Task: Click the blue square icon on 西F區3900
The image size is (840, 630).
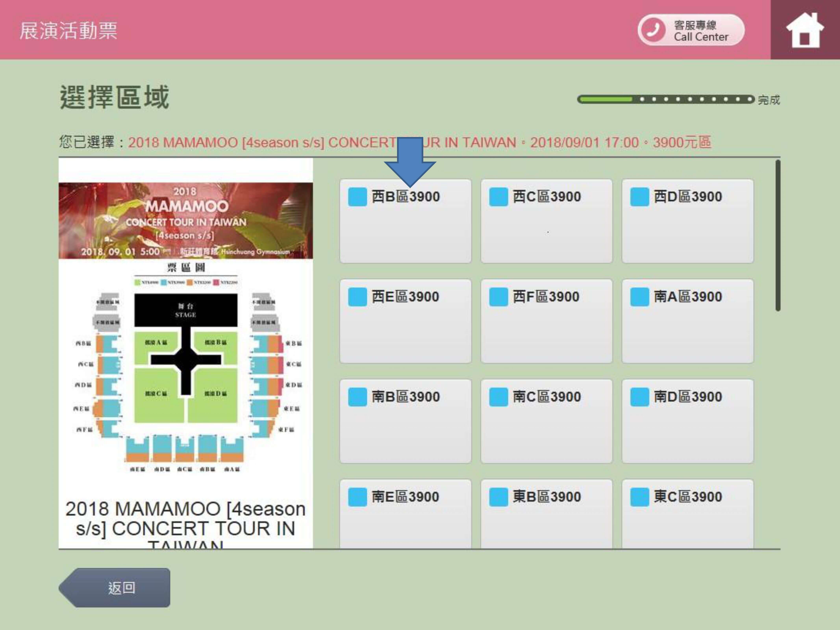Action: (498, 296)
